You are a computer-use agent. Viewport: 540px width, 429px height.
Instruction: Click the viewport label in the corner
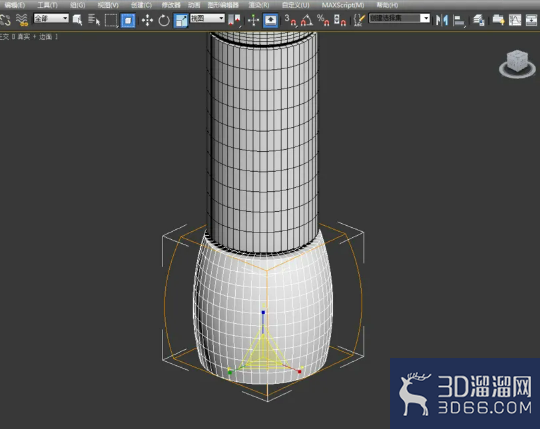pyautogui.click(x=29, y=36)
